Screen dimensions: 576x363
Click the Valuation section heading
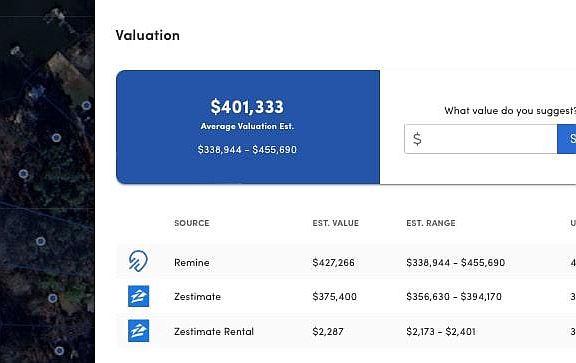(x=148, y=35)
